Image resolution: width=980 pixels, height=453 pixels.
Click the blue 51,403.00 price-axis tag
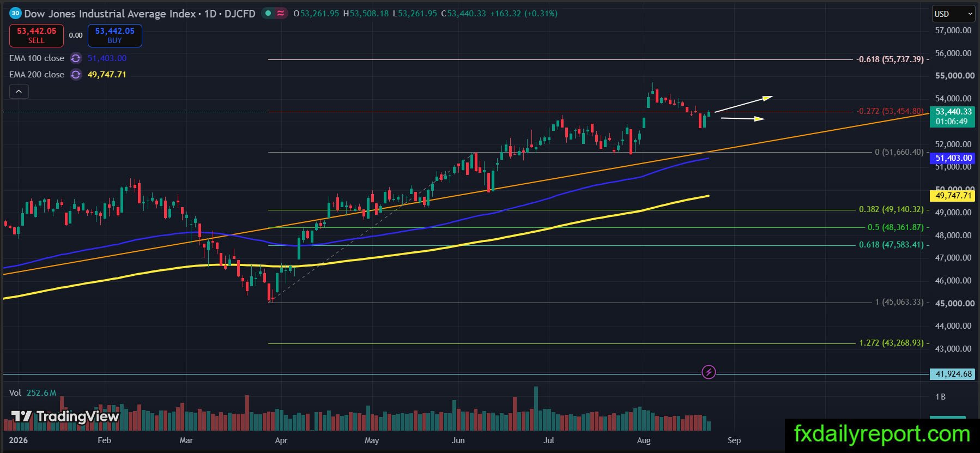click(x=952, y=158)
